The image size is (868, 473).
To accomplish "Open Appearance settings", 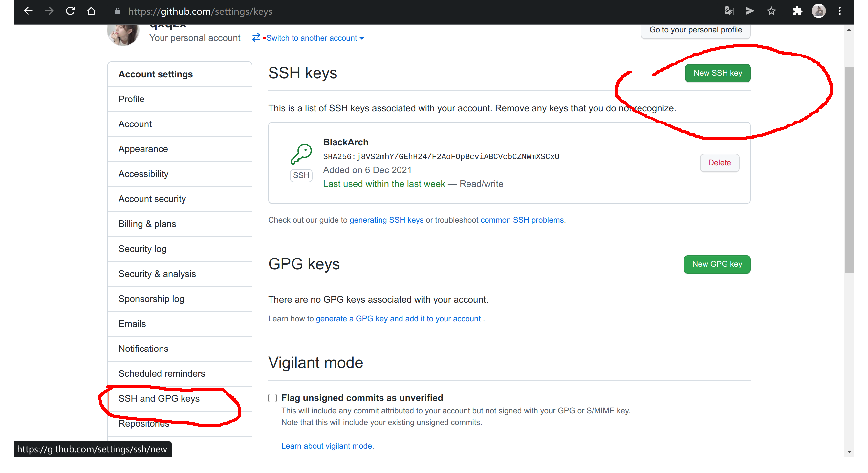I will (180, 149).
